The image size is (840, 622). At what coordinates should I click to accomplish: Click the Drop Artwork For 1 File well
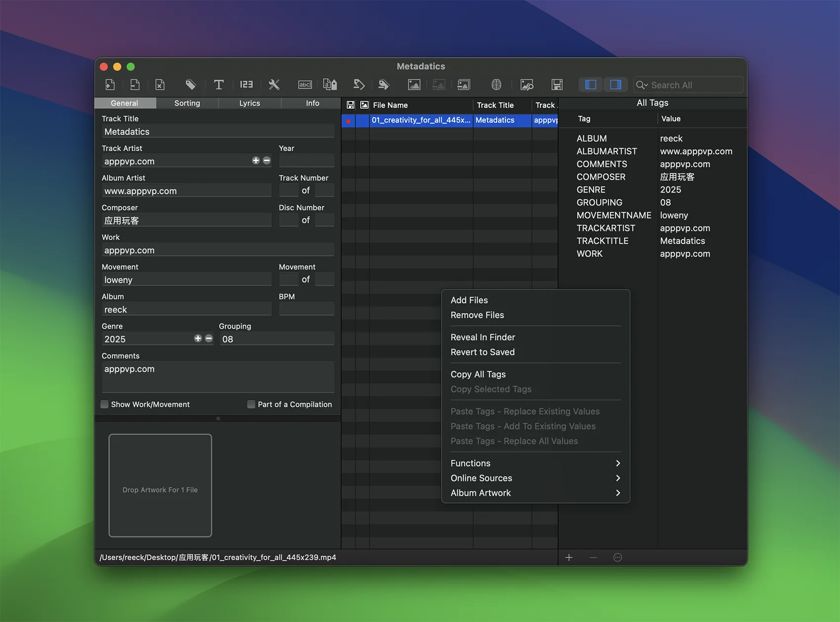pyautogui.click(x=160, y=486)
